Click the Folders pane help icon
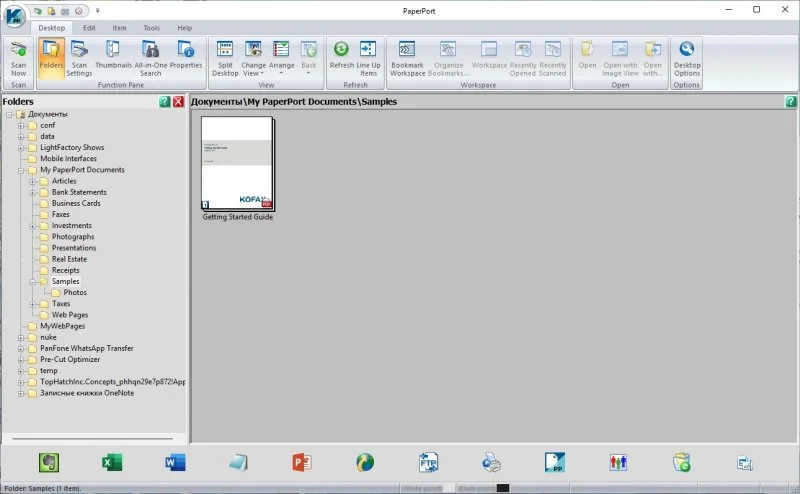Screen dimensions: 800x494 click(x=164, y=102)
